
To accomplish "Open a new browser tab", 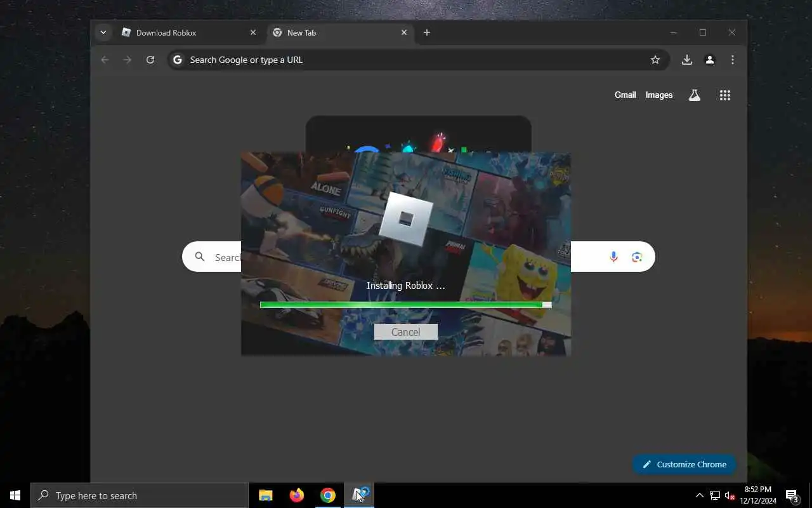I will pyautogui.click(x=427, y=32).
